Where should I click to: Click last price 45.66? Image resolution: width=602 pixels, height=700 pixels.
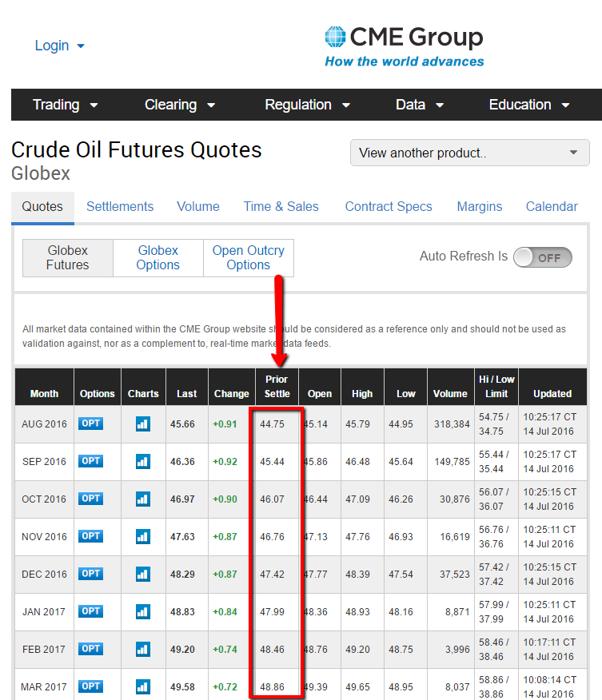coord(182,424)
